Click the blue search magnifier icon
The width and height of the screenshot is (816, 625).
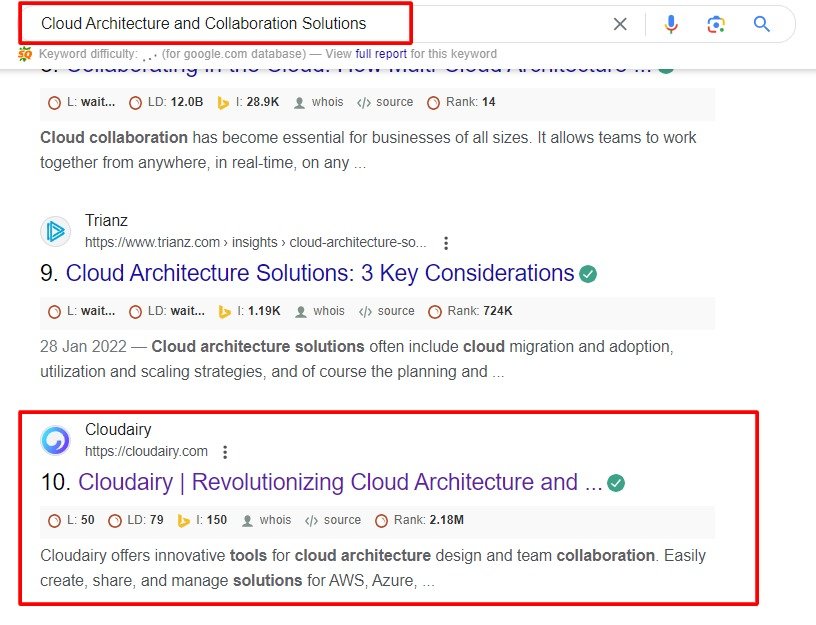[761, 24]
